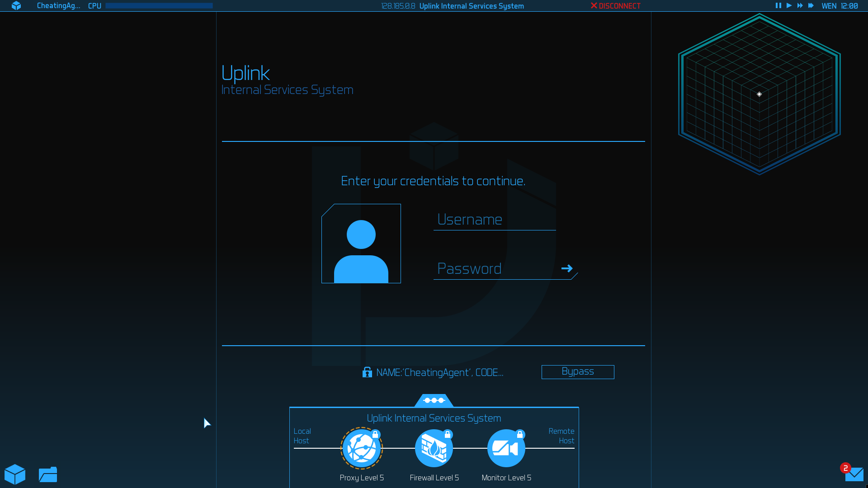Image resolution: width=868 pixels, height=488 pixels.
Task: Set normal play speed
Action: tap(789, 5)
